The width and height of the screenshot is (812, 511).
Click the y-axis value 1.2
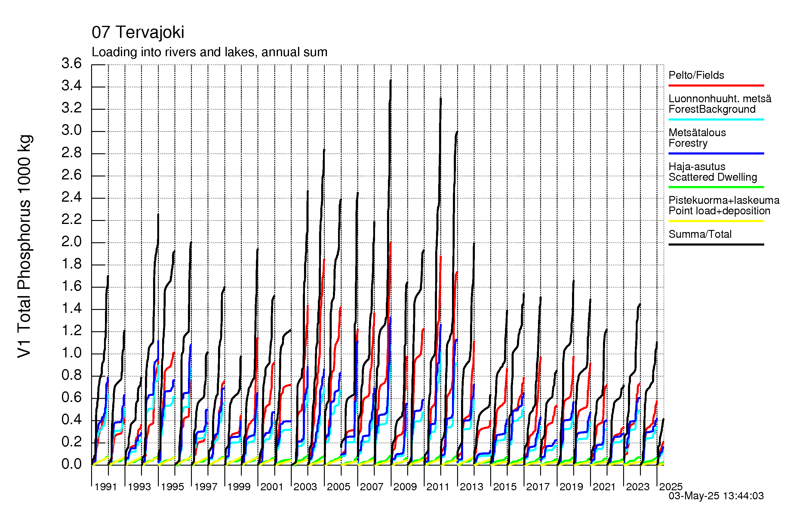72,331
